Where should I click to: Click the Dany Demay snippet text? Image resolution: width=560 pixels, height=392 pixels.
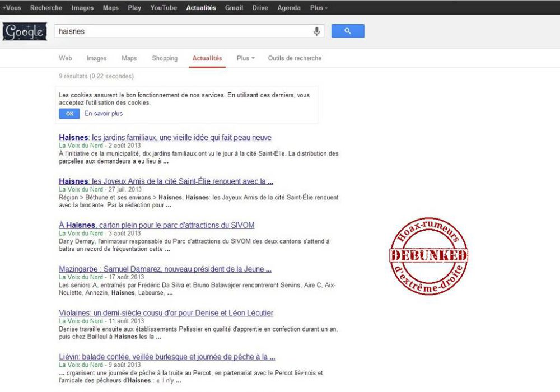(194, 245)
